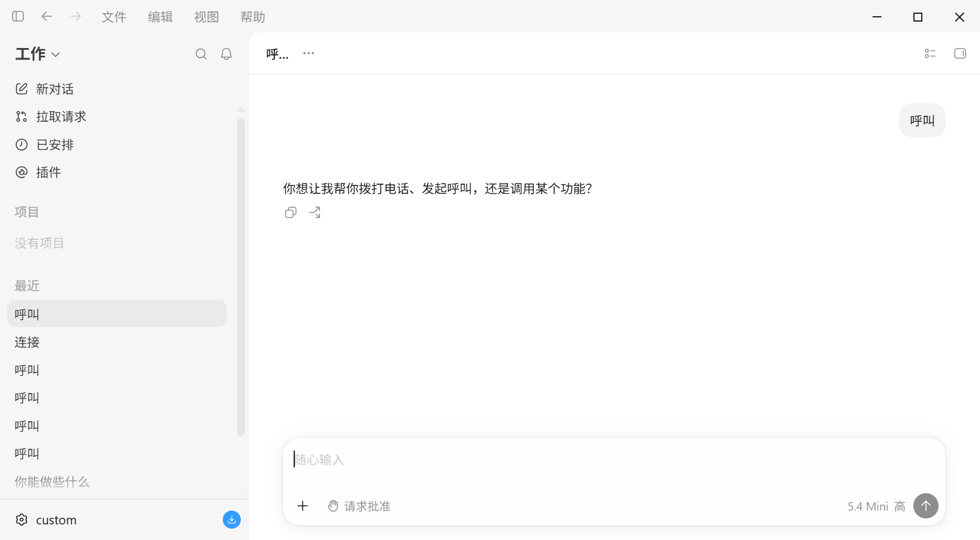This screenshot has height=540, width=980.
Task: Click the 呼... conversation title
Action: point(277,54)
